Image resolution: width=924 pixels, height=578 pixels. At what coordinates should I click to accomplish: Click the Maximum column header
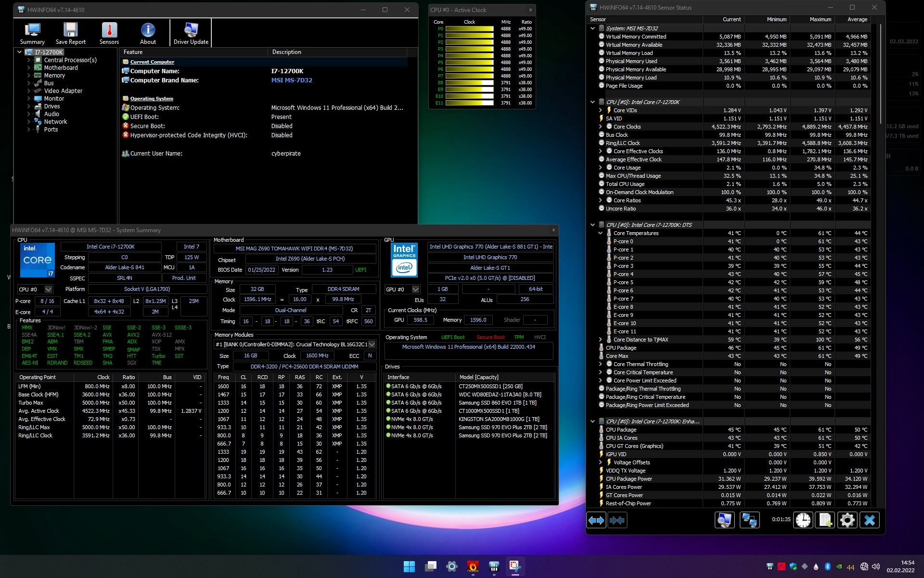click(x=812, y=19)
